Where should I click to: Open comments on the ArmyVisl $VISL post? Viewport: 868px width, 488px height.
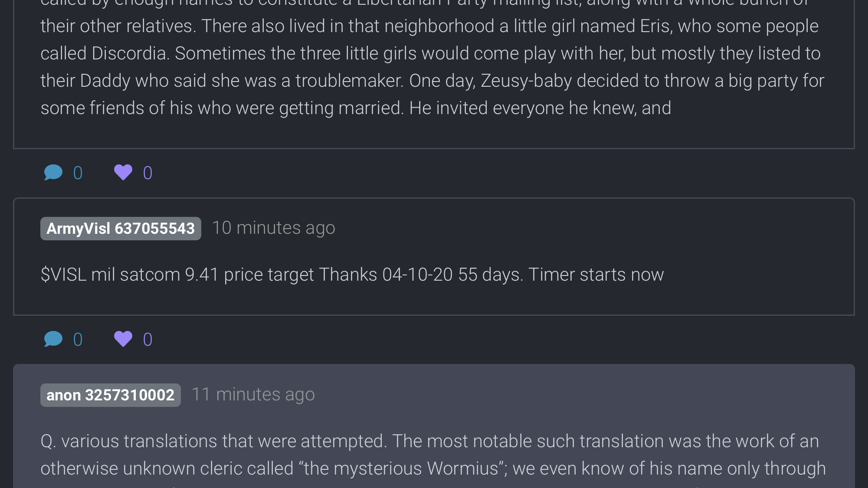tap(53, 339)
